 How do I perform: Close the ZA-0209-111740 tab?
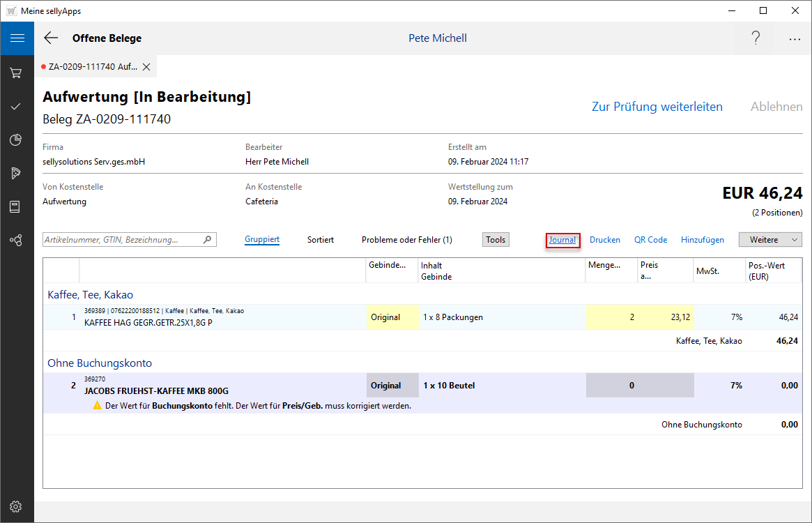(x=146, y=67)
